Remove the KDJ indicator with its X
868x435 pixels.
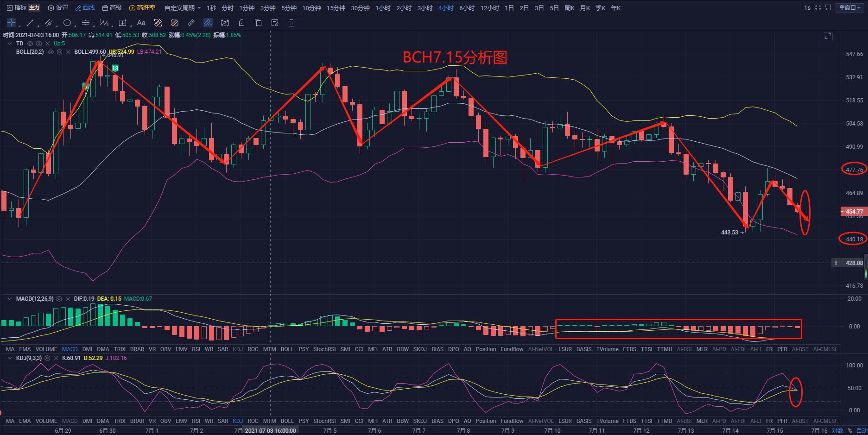coord(56,358)
